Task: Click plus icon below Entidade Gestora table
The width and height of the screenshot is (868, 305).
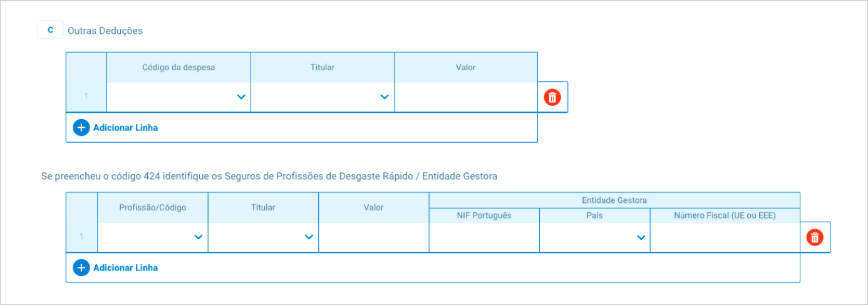Action: click(81, 268)
